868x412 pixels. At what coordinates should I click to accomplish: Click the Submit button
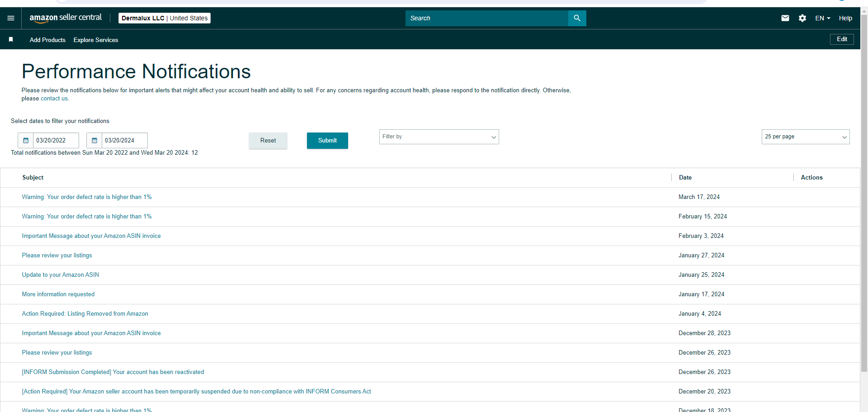pos(327,141)
